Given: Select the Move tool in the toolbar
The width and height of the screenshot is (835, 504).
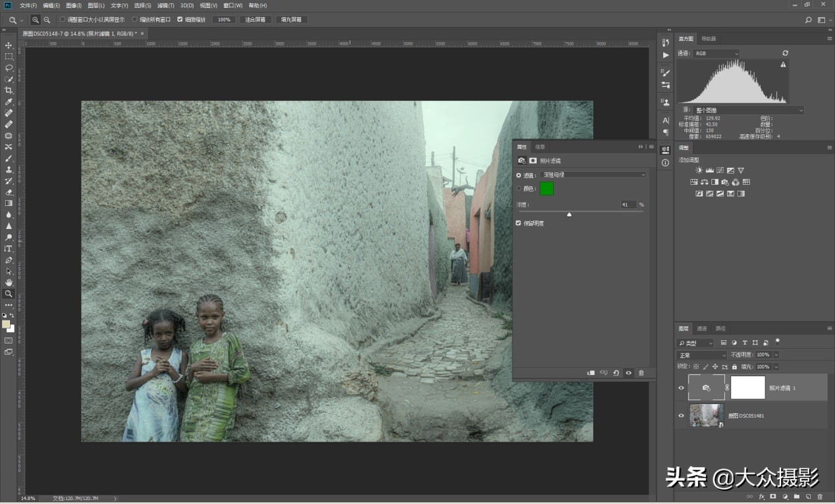Looking at the screenshot, I should [9, 45].
